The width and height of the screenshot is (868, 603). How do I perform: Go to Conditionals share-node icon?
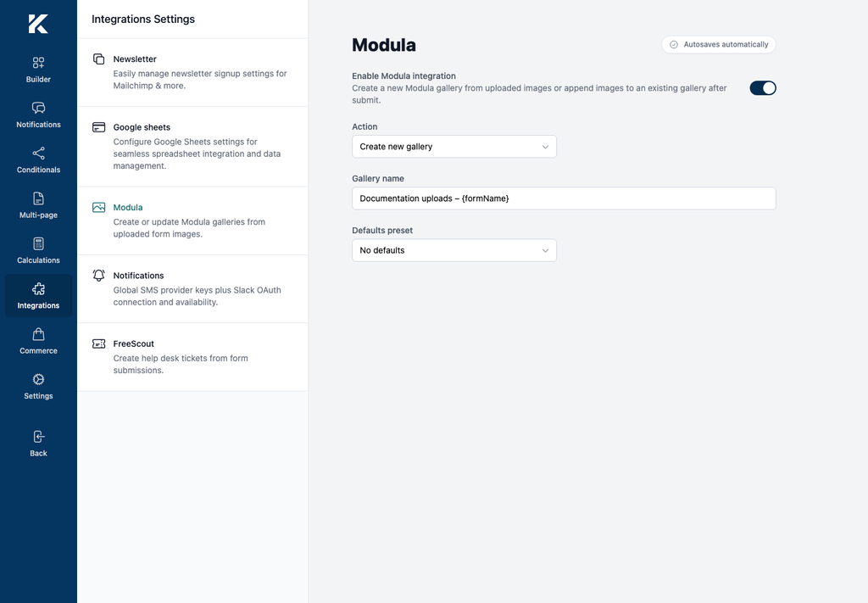point(38,154)
